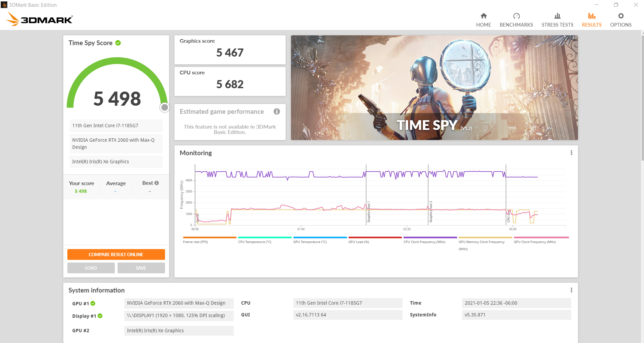
Task: Select the BENCHMARKS menu label
Action: pos(516,25)
